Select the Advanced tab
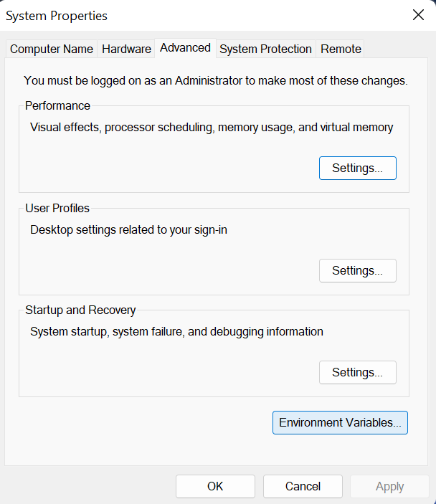This screenshot has height=504, width=436. (x=185, y=47)
